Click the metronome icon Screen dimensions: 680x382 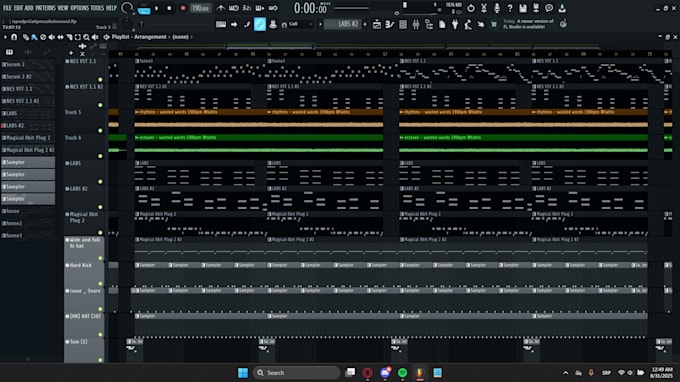220,8
